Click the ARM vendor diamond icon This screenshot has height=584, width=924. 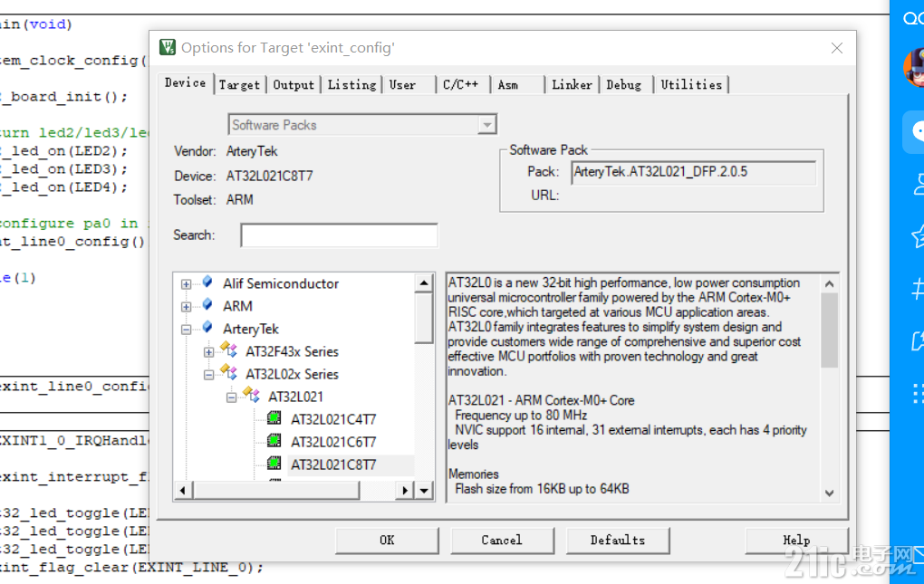(x=207, y=305)
